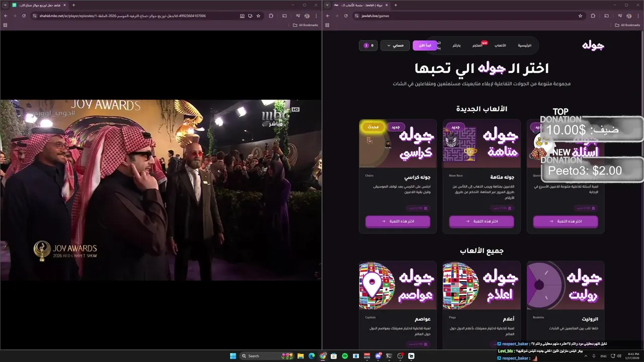Open clock showing 8:41 PM
This screenshot has width=644, height=362.
coord(633,356)
